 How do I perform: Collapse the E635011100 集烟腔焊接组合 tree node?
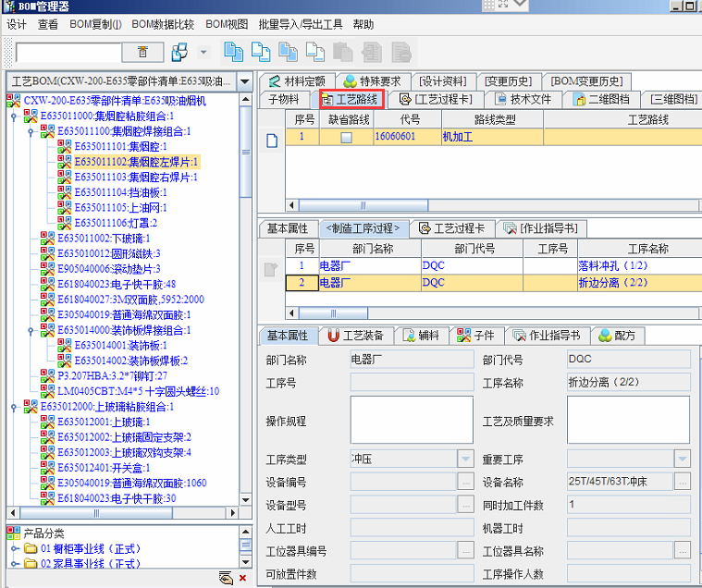pos(31,131)
